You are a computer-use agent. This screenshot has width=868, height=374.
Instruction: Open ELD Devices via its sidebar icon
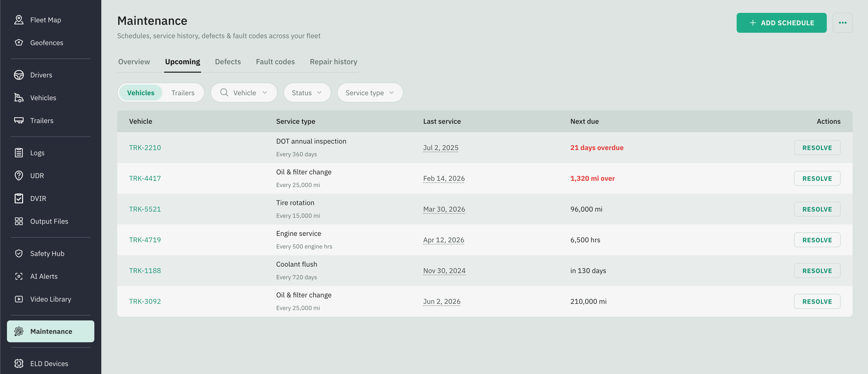tap(19, 363)
